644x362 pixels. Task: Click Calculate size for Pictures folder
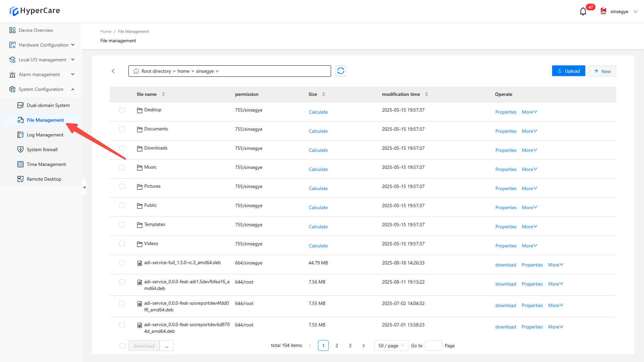pyautogui.click(x=318, y=188)
